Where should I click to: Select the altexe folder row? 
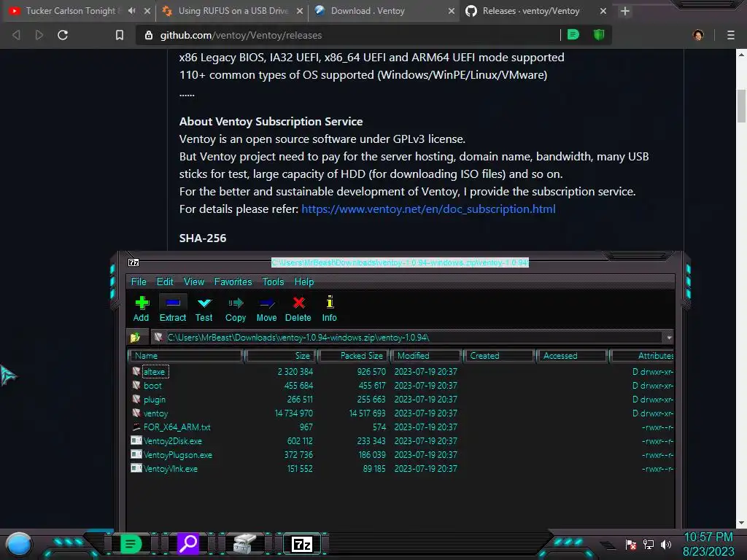tap(402, 372)
